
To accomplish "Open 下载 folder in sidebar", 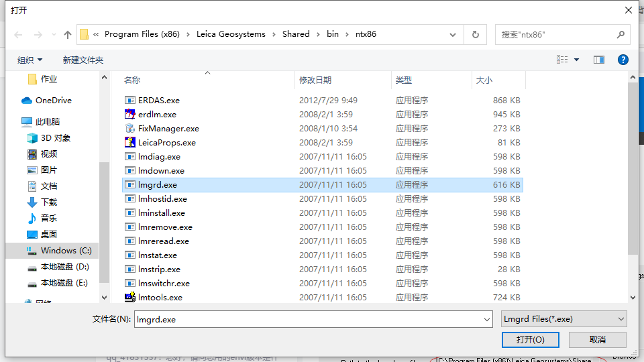I will [x=42, y=202].
